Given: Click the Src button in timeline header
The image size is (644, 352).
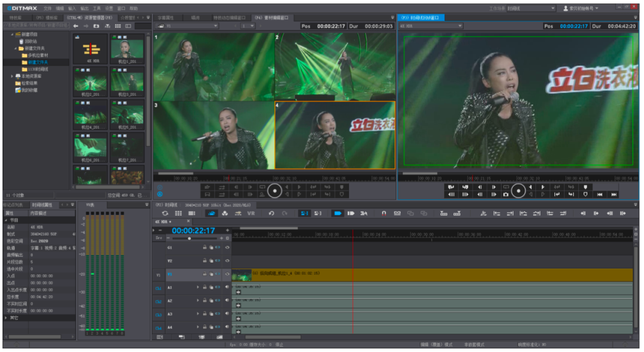Looking at the screenshot, I should 159,238.
